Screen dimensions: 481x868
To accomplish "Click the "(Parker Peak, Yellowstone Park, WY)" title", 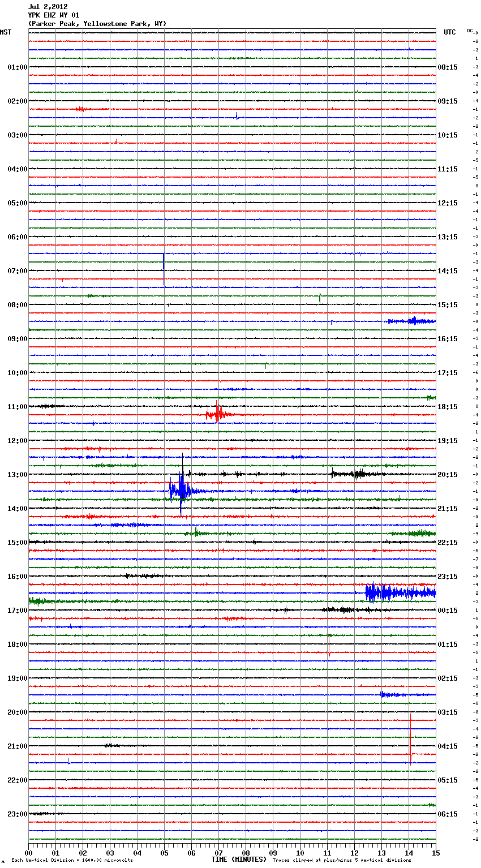I will click(x=97, y=24).
